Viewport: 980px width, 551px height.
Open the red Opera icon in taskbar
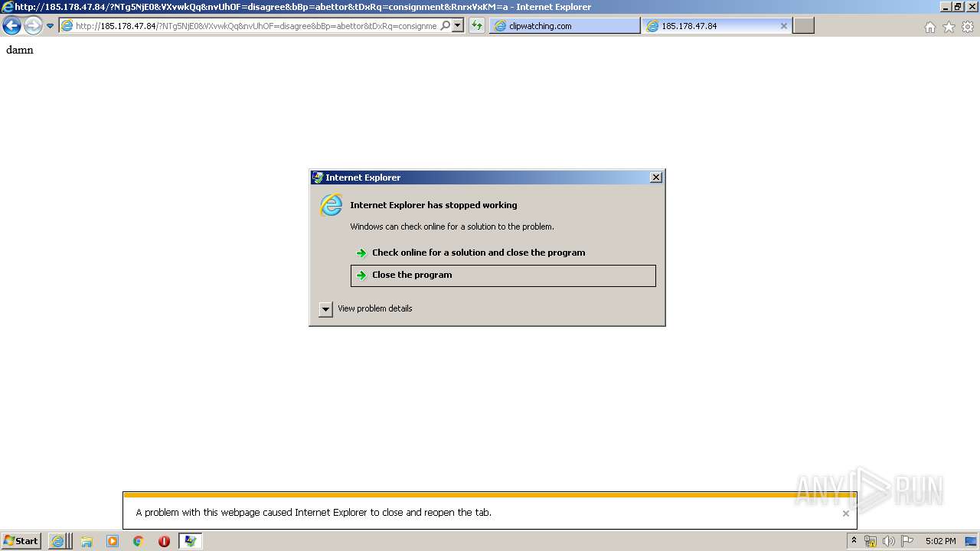164,541
